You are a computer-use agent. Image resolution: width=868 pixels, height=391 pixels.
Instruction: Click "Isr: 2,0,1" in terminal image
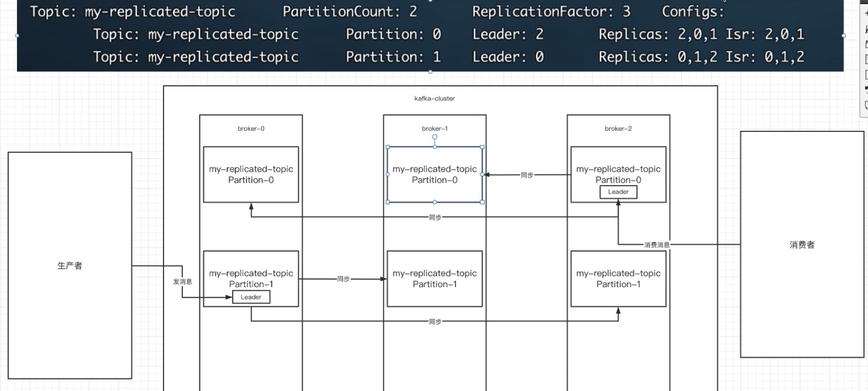click(765, 34)
